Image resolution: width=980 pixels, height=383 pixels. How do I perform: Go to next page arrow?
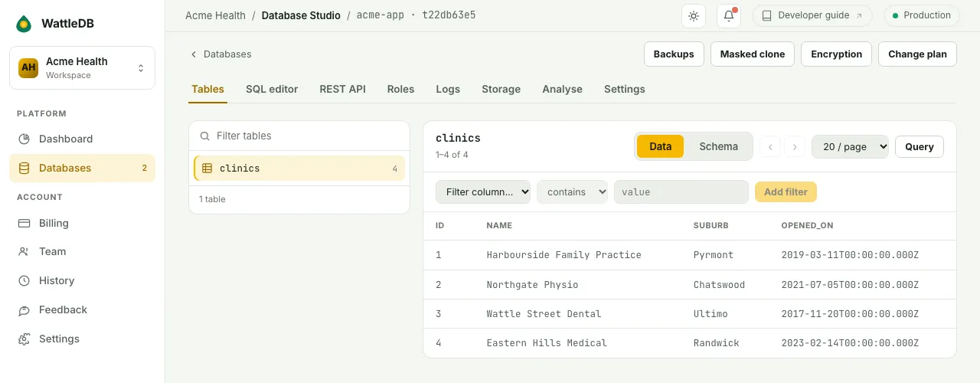pos(795,146)
